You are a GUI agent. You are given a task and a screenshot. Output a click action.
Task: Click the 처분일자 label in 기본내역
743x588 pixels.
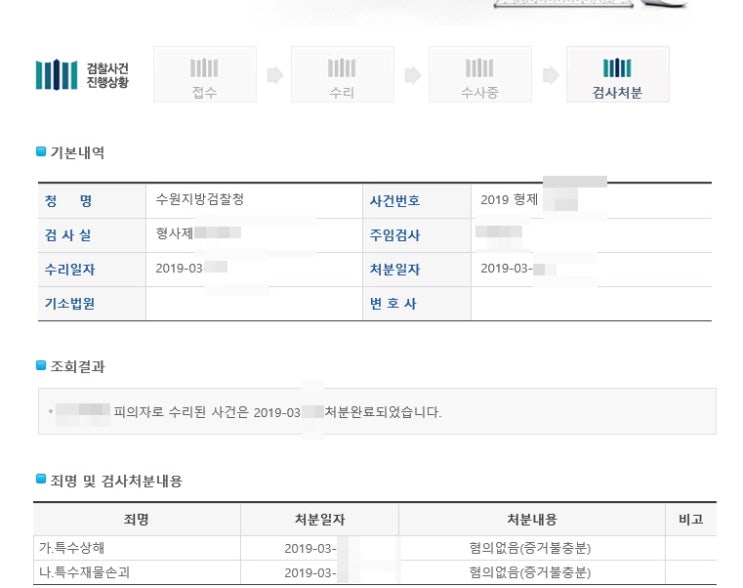click(417, 270)
